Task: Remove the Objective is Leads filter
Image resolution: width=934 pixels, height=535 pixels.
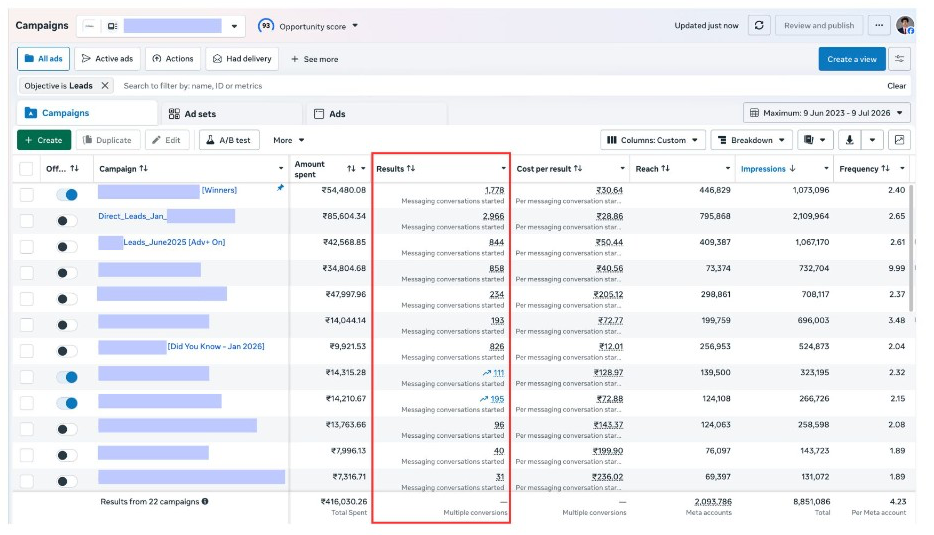Action: tap(105, 86)
